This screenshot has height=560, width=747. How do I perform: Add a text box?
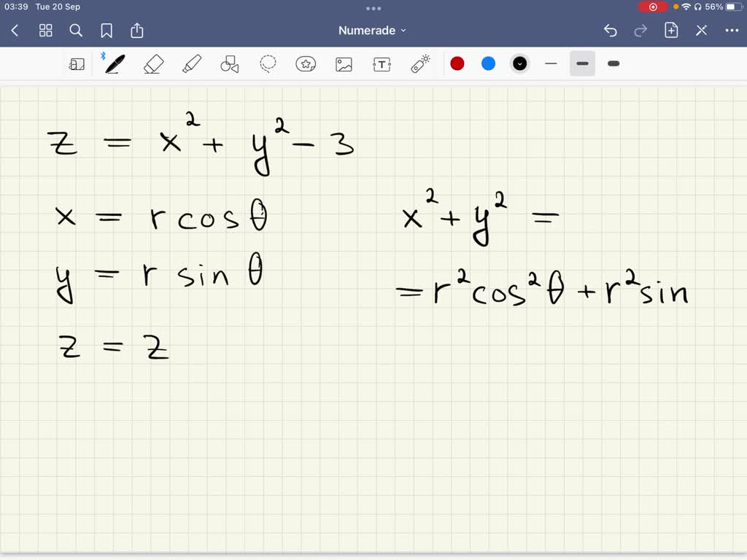[382, 63]
